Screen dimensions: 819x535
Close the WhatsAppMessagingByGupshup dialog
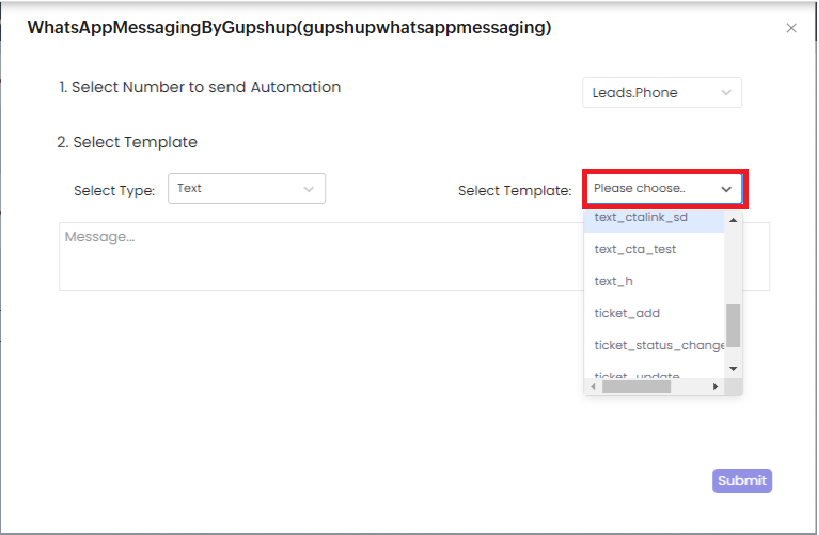click(x=791, y=28)
